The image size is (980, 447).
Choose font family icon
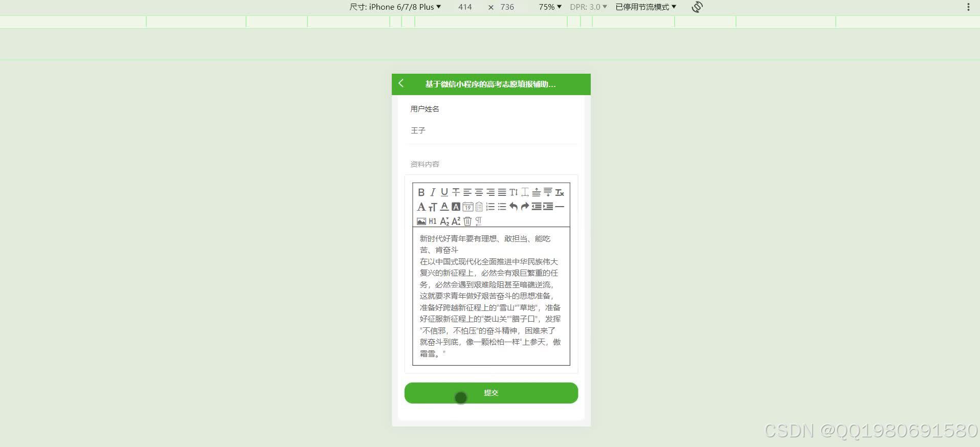(421, 207)
